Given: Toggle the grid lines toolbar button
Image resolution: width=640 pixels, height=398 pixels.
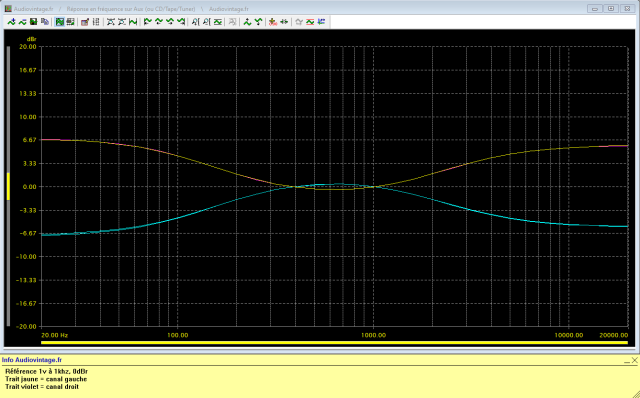Looking at the screenshot, I should 96,22.
